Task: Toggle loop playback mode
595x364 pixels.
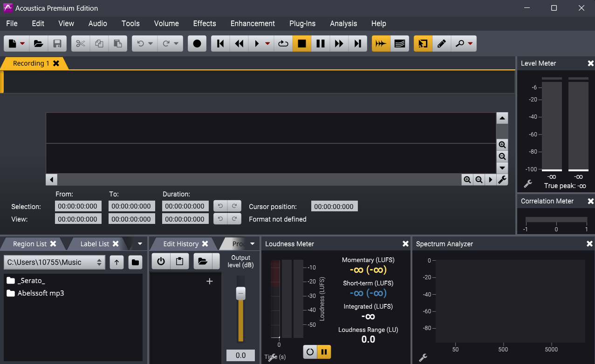Action: (x=283, y=44)
